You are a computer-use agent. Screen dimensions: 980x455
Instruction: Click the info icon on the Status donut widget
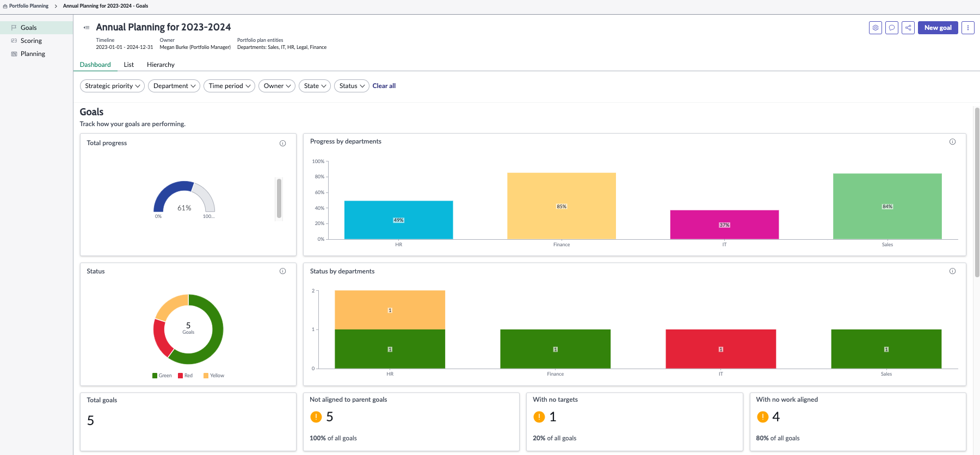(x=282, y=271)
